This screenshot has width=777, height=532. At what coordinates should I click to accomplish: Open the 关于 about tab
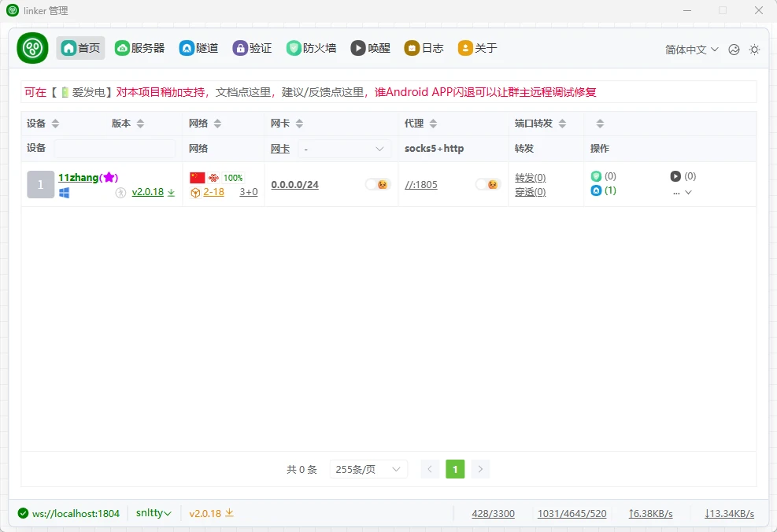tap(478, 48)
